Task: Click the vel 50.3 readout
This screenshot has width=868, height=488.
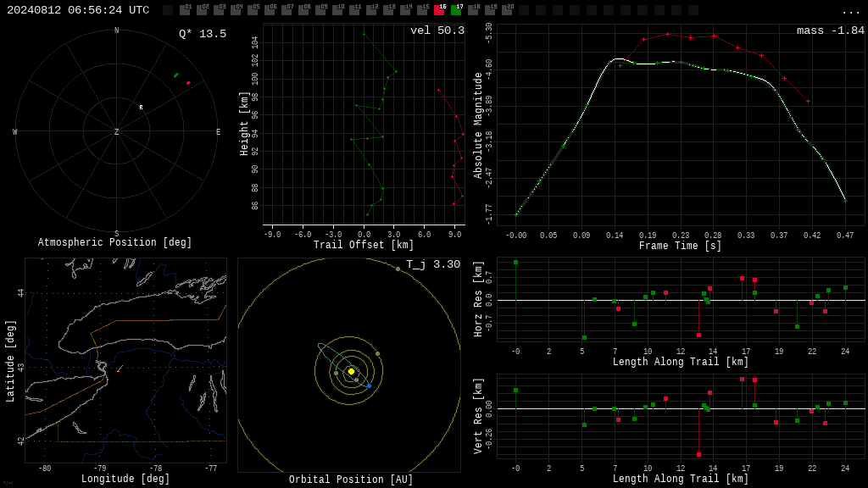Action: click(437, 30)
